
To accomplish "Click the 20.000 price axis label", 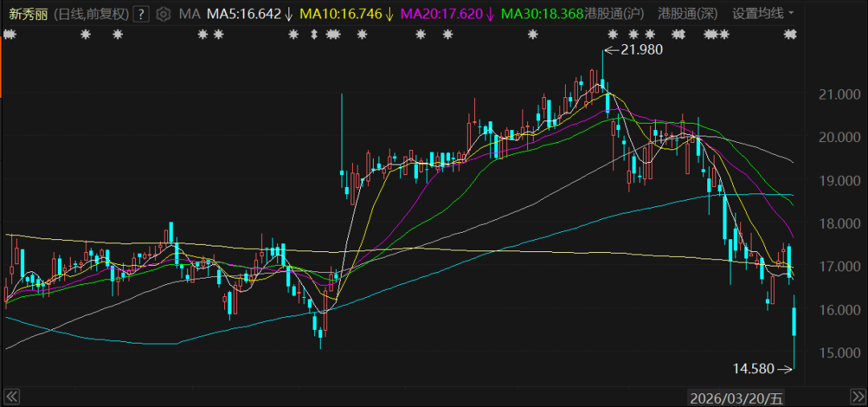I will click(839, 137).
